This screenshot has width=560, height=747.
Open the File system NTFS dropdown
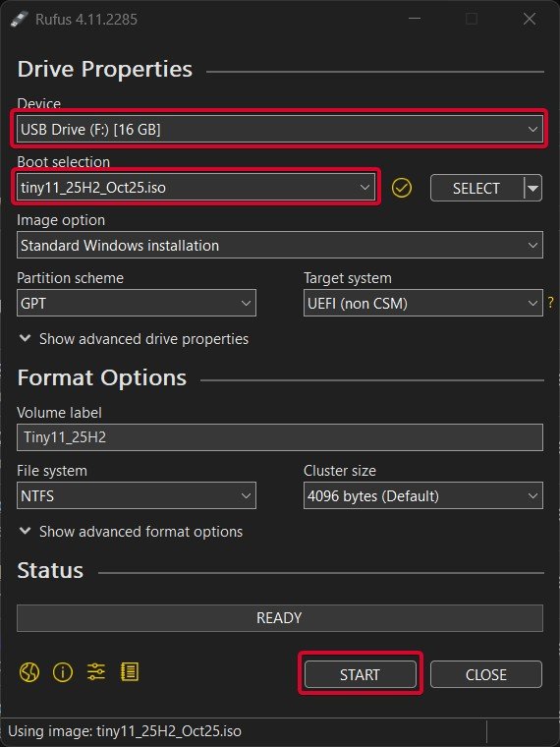tap(137, 495)
